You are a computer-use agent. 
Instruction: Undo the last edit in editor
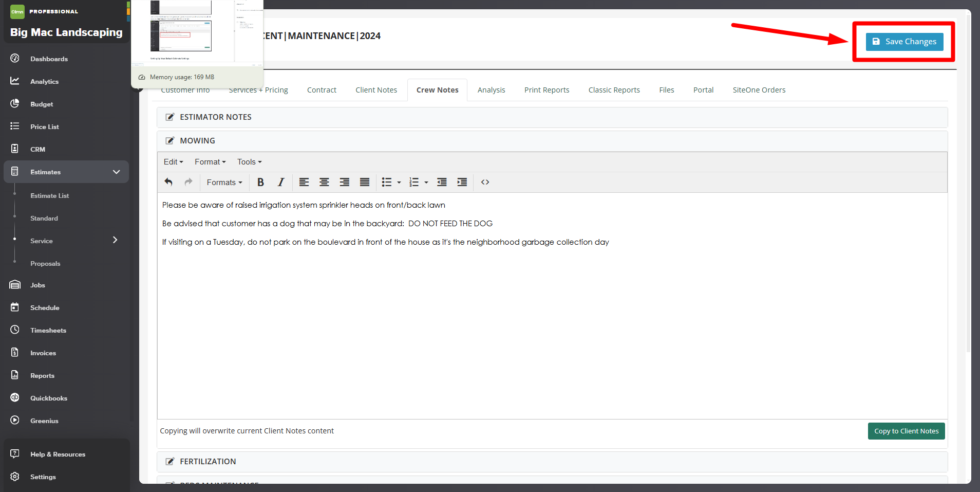[x=168, y=182]
